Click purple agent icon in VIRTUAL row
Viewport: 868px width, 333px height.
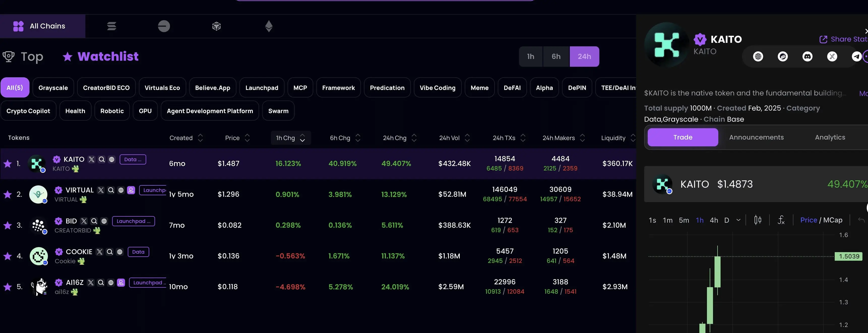[x=131, y=190]
